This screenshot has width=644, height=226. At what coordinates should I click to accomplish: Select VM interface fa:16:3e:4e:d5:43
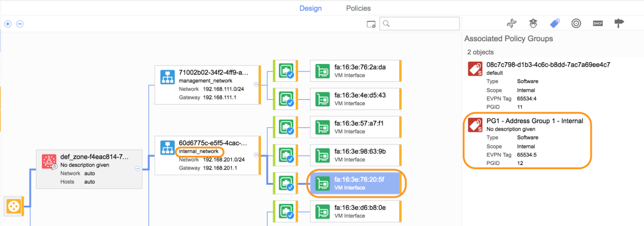click(356, 99)
